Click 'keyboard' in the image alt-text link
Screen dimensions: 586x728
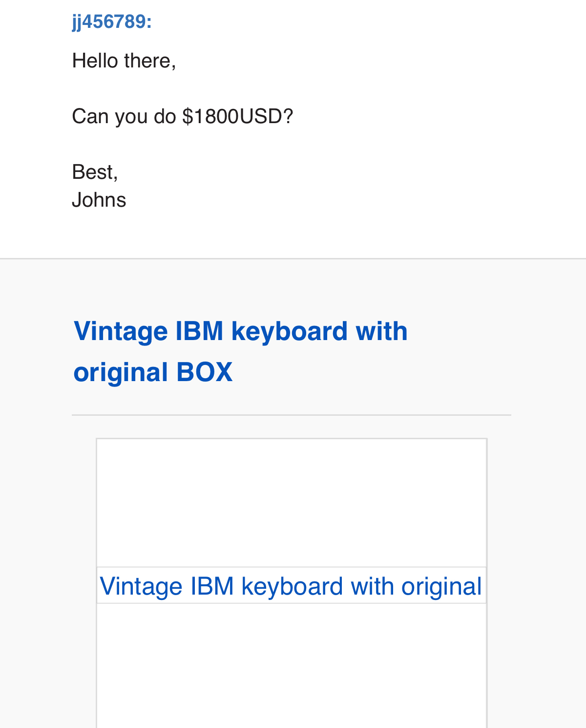pyautogui.click(x=292, y=586)
